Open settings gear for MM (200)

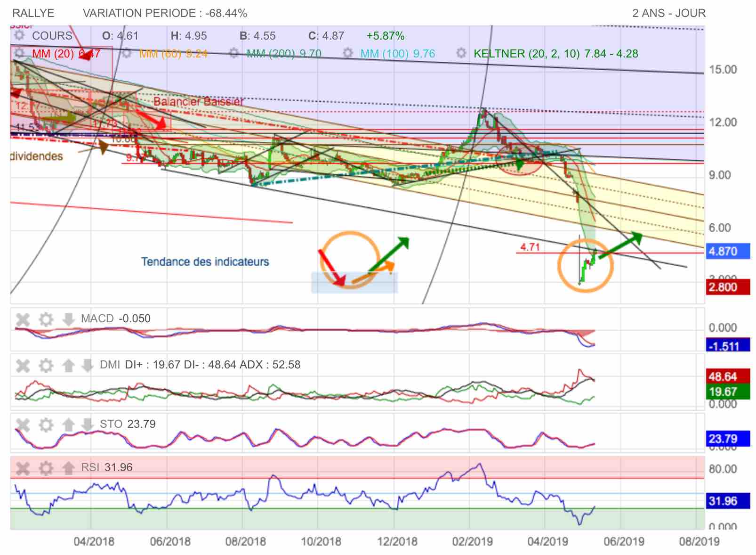(x=234, y=53)
